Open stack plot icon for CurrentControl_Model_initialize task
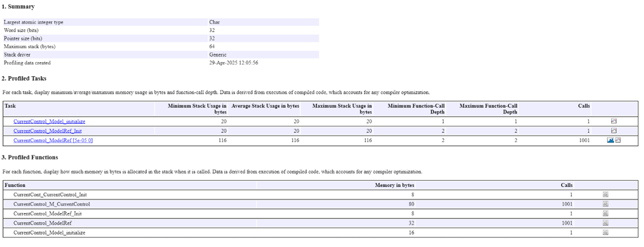 pyautogui.click(x=614, y=121)
